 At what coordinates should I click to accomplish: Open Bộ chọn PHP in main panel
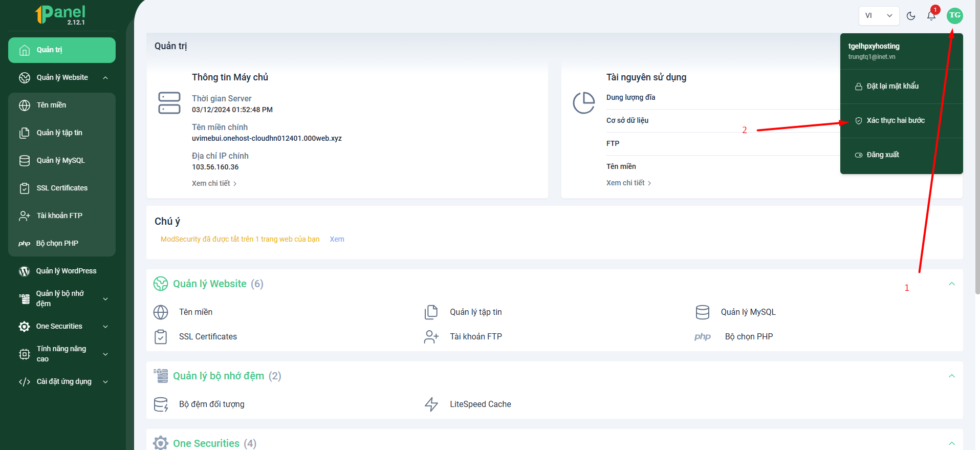(x=749, y=337)
